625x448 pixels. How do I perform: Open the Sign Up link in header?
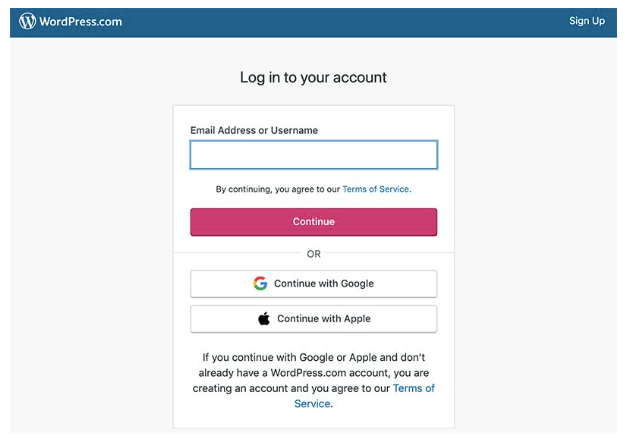pos(587,21)
